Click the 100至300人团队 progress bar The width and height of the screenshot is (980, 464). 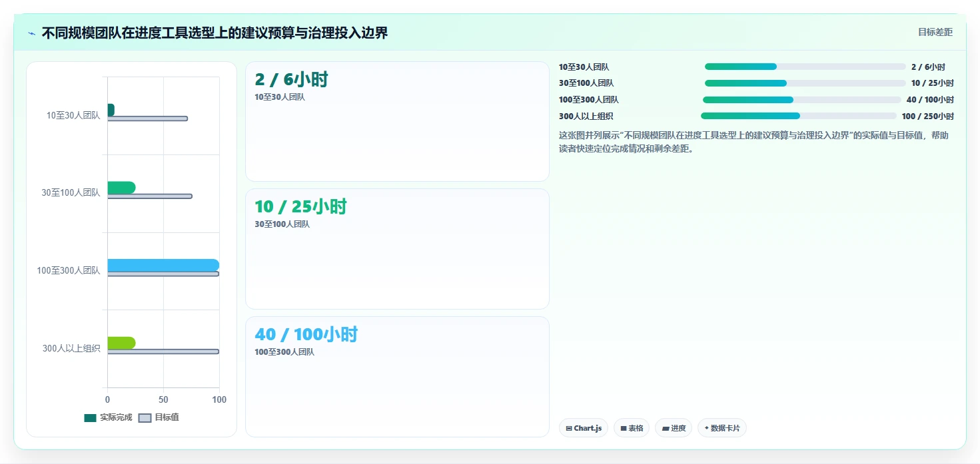[802, 100]
